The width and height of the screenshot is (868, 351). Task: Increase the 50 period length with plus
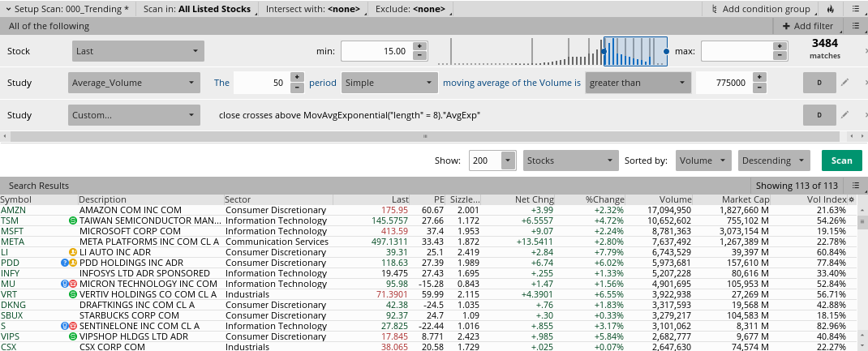(297, 78)
